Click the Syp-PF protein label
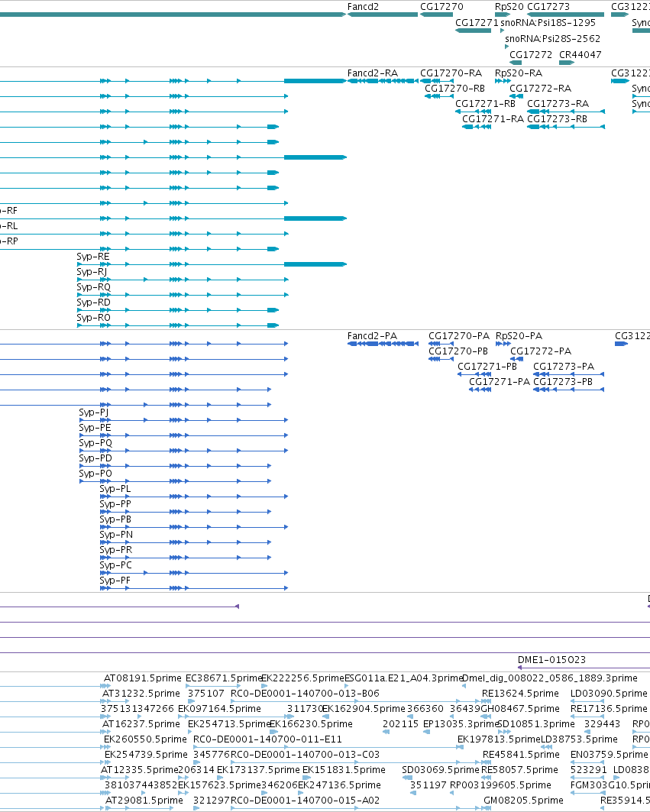 tap(115, 581)
